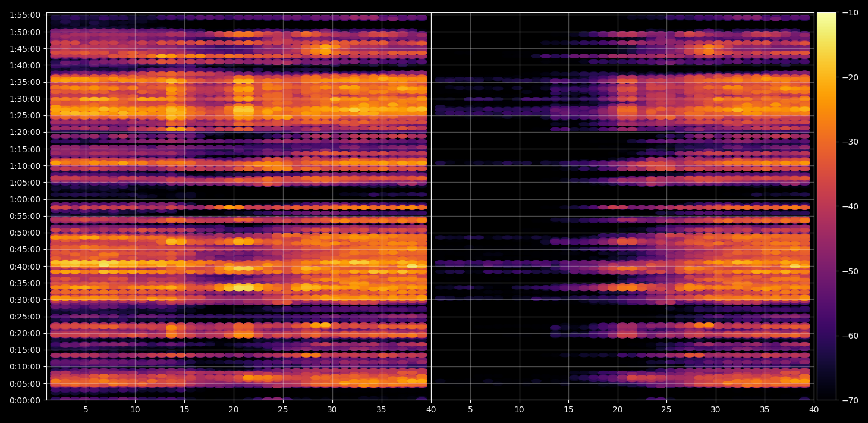The image size is (868, 423).
Task: Click x-axis tick 30 under the right heatmap
Action: click(716, 410)
